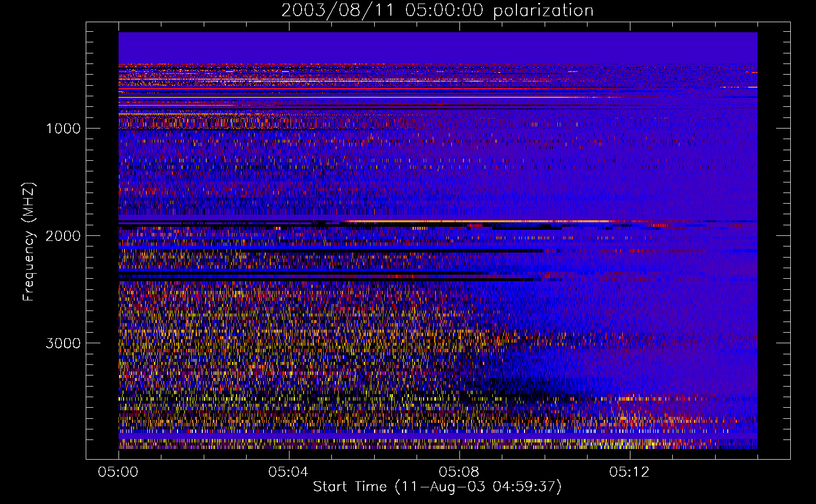Click the 3000 frequency tick label
Image resolution: width=816 pixels, height=504 pixels.
63,343
